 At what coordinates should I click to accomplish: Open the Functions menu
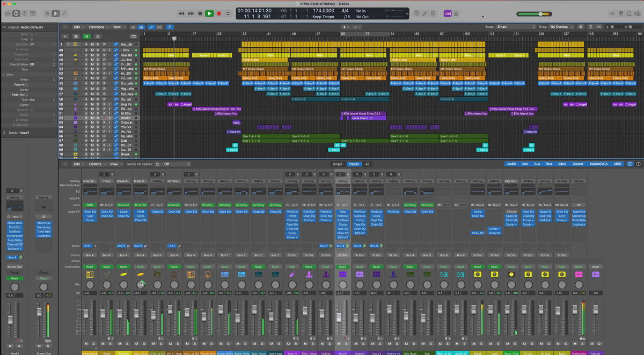point(98,27)
